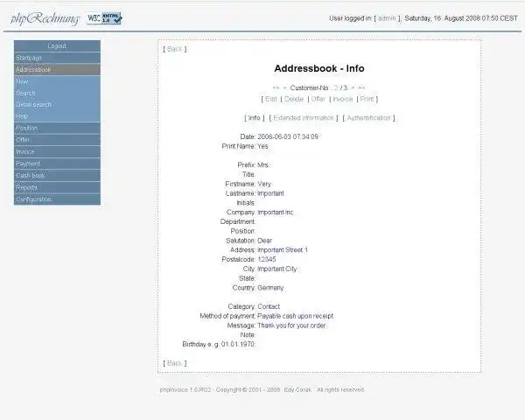The width and height of the screenshot is (525, 420).
Task: Click the category value Contact
Action: click(x=269, y=306)
